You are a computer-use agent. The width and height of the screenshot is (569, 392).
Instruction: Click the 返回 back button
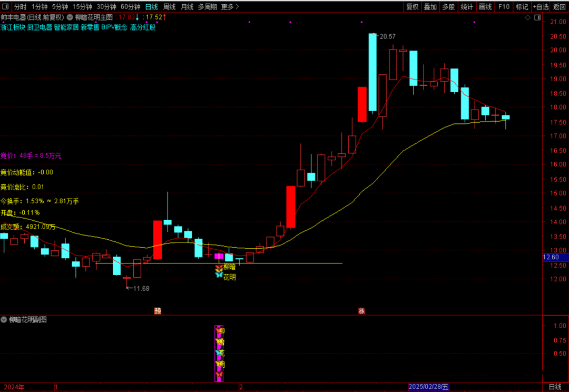[x=560, y=7]
